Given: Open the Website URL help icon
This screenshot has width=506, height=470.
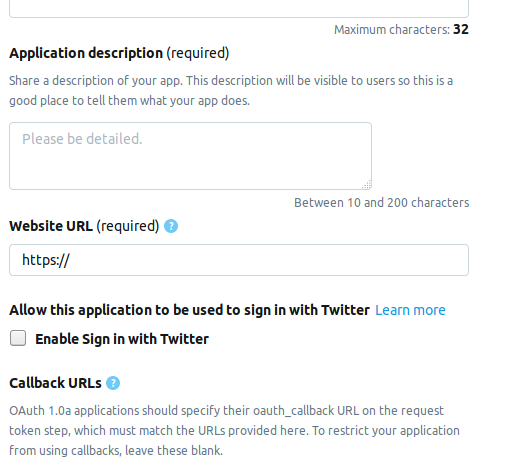Looking at the screenshot, I should tap(171, 226).
